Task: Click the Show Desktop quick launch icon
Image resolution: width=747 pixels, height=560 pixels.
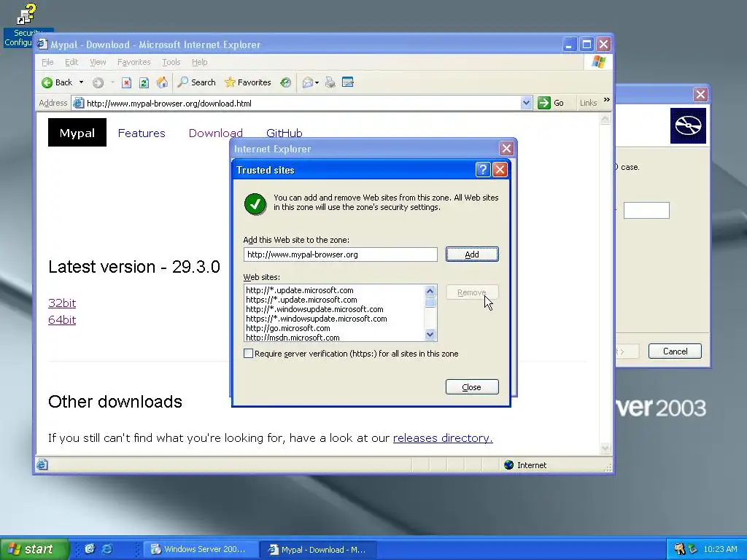Action: (90, 548)
